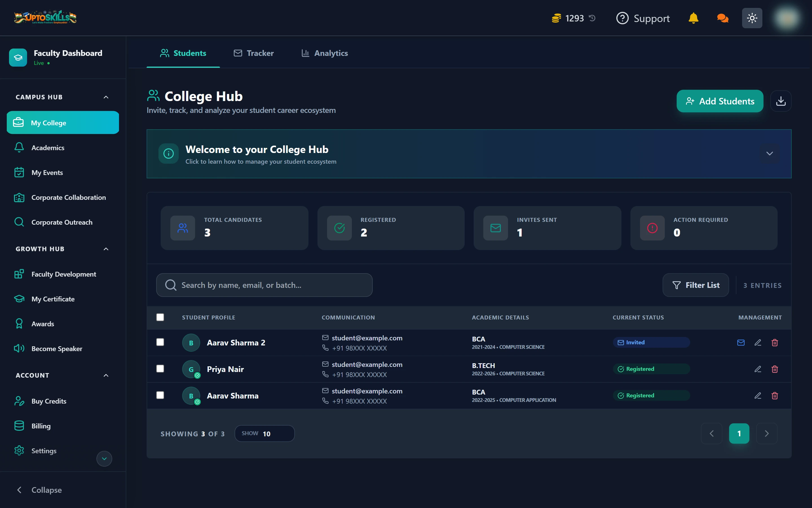The image size is (812, 508).
Task: Download student list export icon
Action: coord(781,101)
